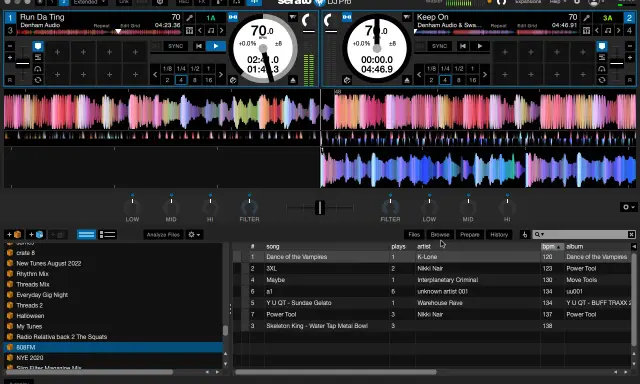Click the bpm column header sort
Screen dimensions: 640x384
pyautogui.click(x=552, y=246)
